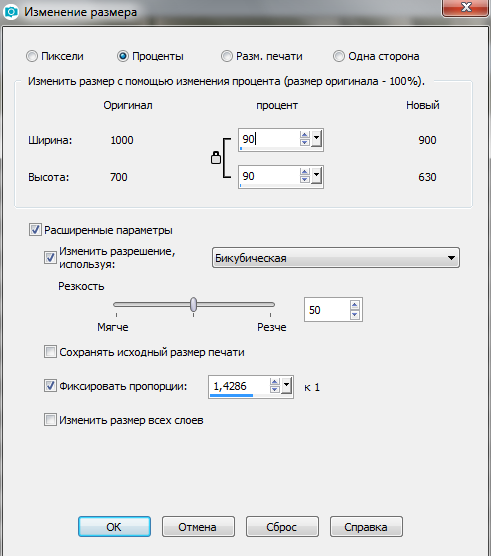Click the Новый column header
491x556 pixels.
[423, 105]
